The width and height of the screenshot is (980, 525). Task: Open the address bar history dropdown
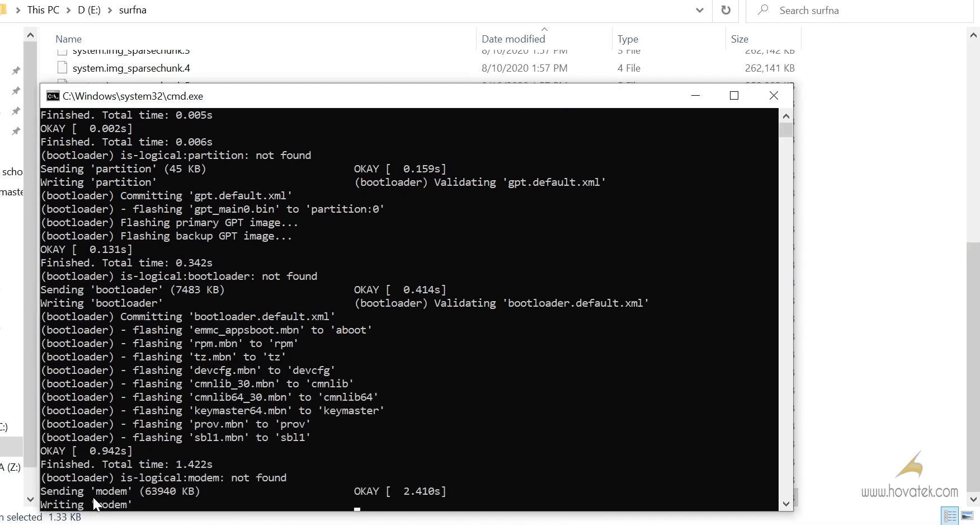[699, 10]
